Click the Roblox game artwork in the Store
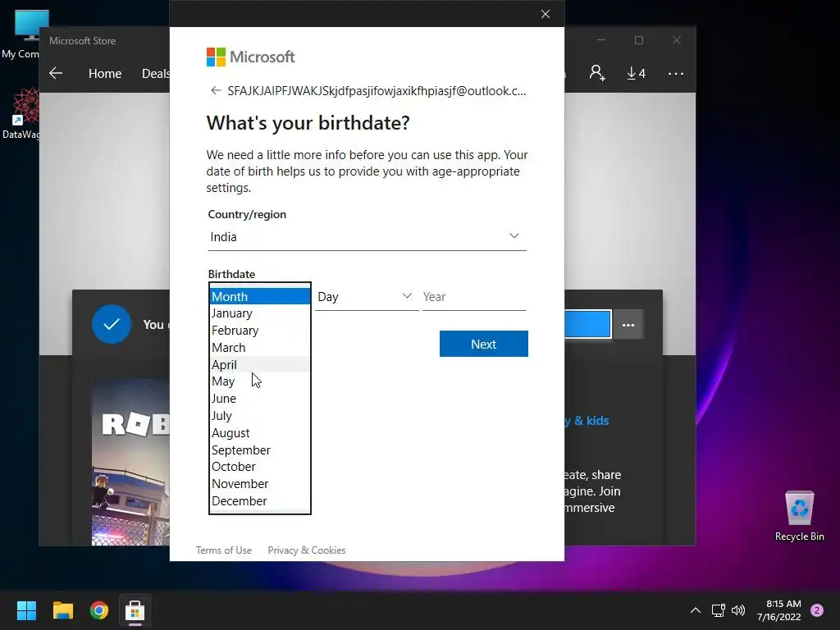 point(130,462)
